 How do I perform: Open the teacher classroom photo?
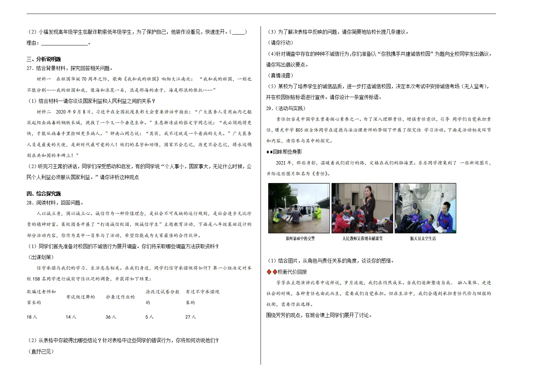[362, 208]
